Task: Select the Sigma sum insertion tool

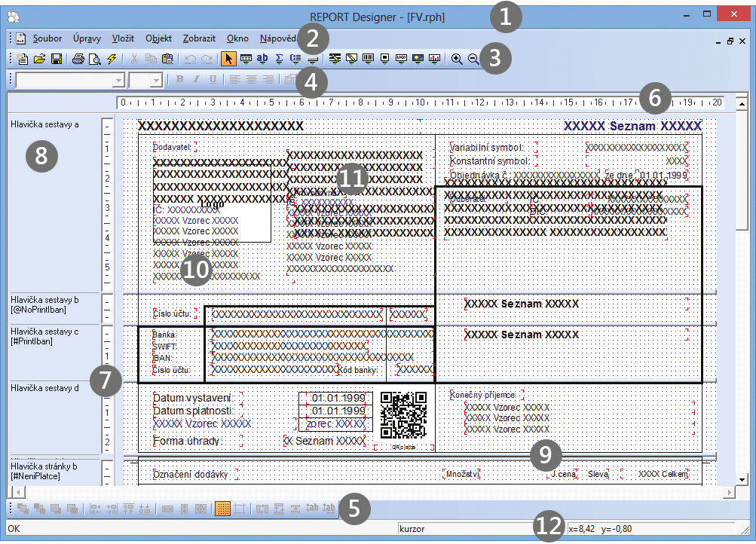Action: (279, 59)
